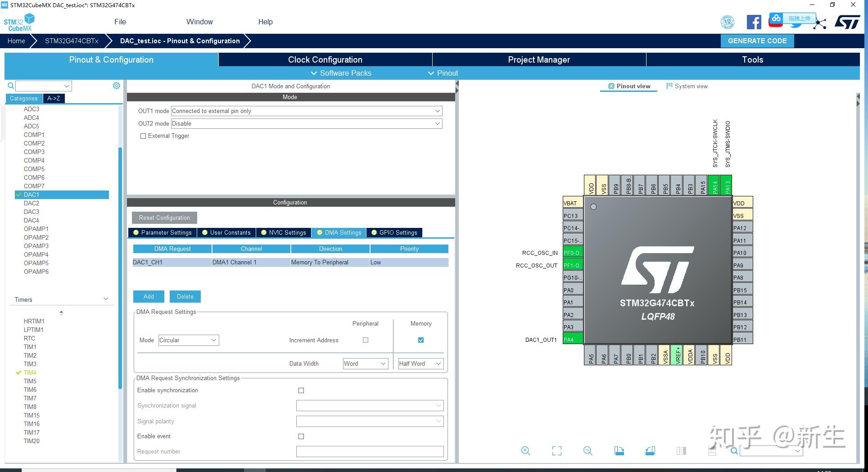Enable the External Trigger checkbox
Viewport: 868px width, 472px height.
pyautogui.click(x=143, y=136)
